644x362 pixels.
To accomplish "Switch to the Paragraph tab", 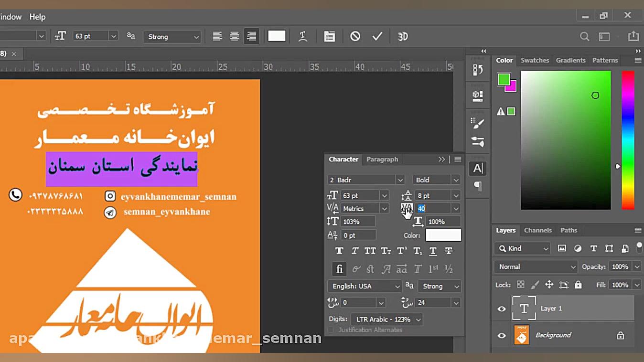I will coord(382,159).
